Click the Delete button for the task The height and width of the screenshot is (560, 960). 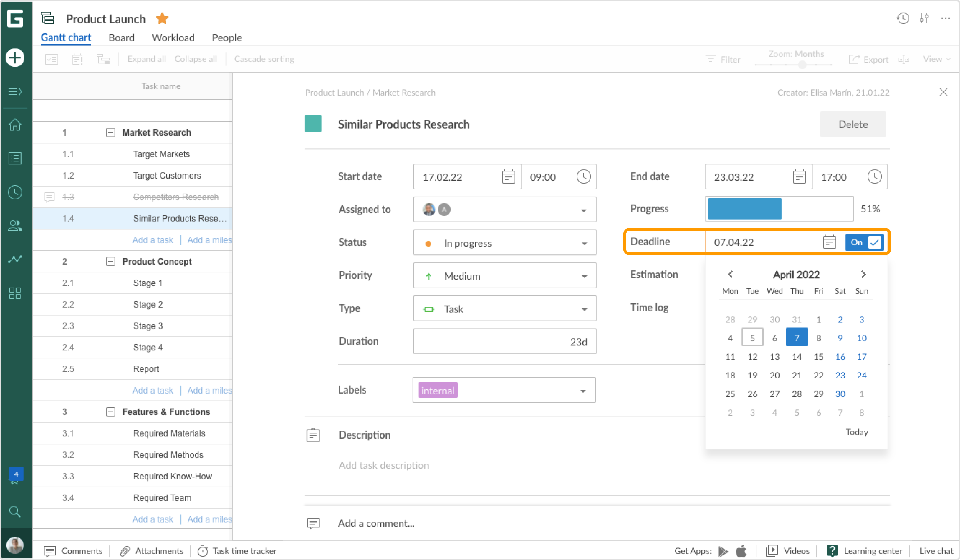pos(853,124)
